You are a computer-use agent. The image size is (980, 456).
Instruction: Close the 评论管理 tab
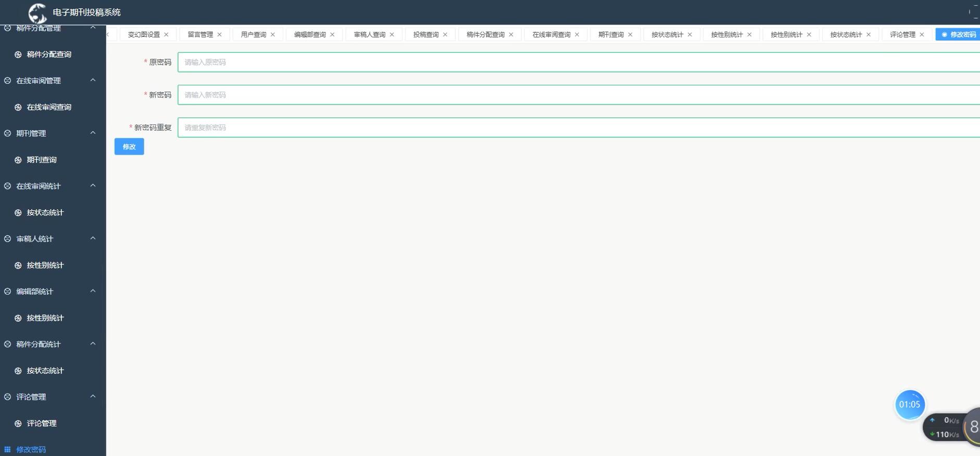922,35
